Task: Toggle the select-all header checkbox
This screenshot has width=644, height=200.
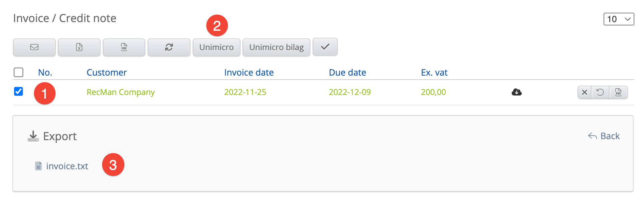Action: (x=18, y=72)
